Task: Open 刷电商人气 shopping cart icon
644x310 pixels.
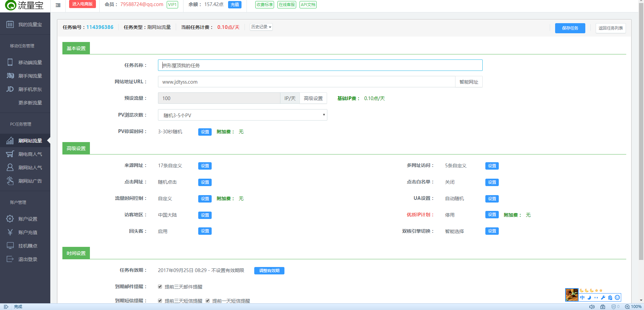Action: click(x=10, y=154)
